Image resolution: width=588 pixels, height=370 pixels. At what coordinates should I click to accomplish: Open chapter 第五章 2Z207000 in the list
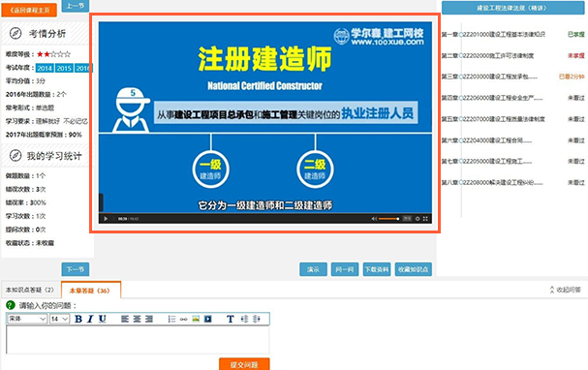point(493,119)
